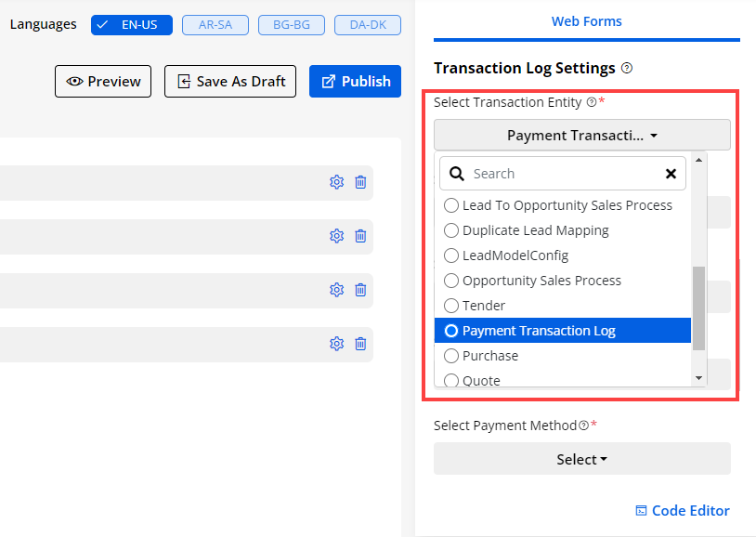Screen dimensions: 756x537
Task: Open the Code Editor link
Action: [x=682, y=510]
